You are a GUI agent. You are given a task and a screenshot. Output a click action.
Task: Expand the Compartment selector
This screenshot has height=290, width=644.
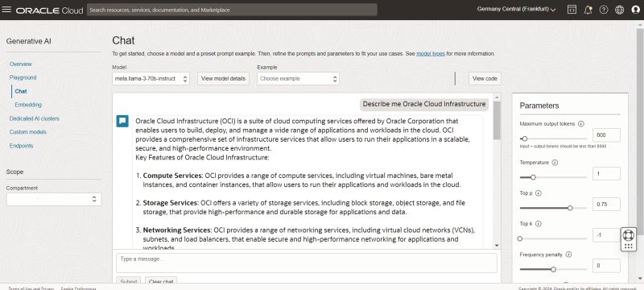(53, 199)
